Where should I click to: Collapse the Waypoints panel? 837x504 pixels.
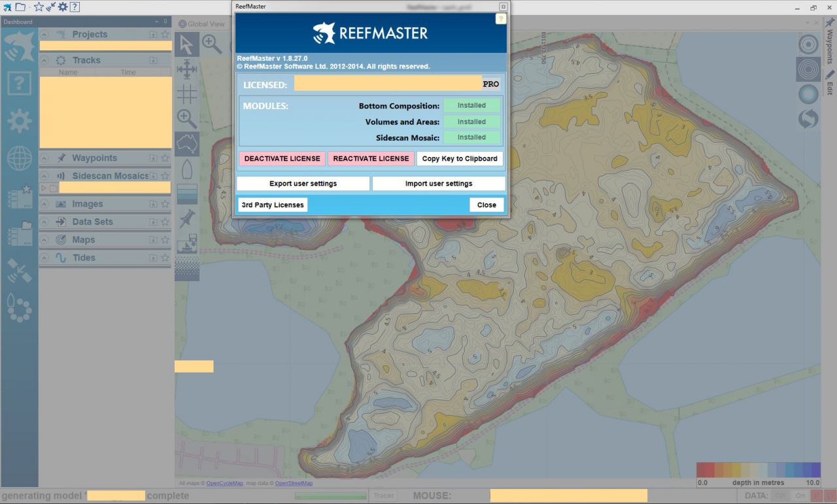pyautogui.click(x=44, y=158)
